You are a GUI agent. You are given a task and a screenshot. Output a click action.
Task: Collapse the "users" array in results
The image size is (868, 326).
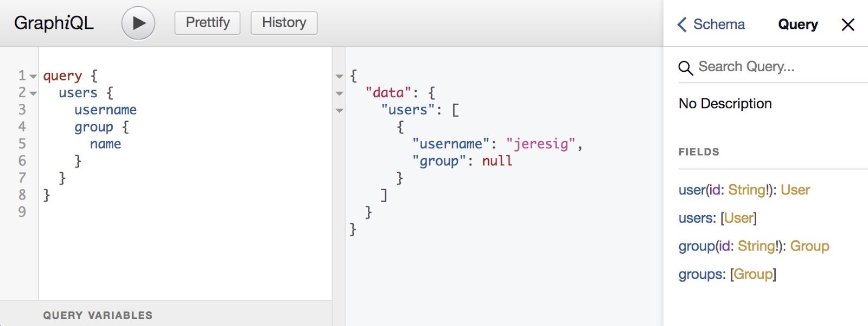click(340, 110)
